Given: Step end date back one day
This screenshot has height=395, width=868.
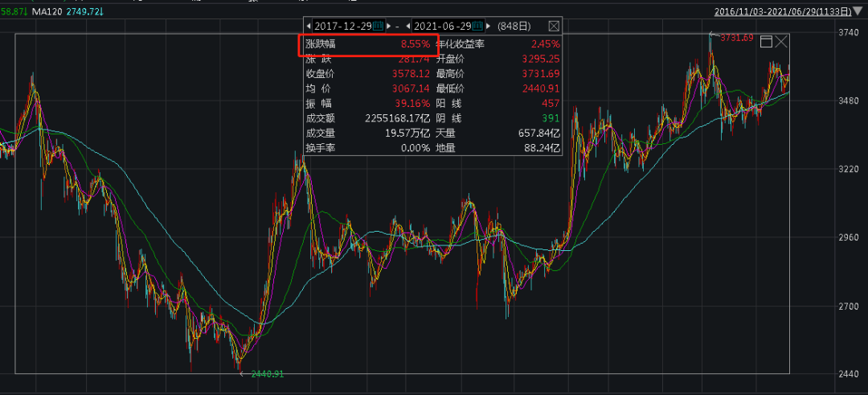Looking at the screenshot, I should click(408, 26).
